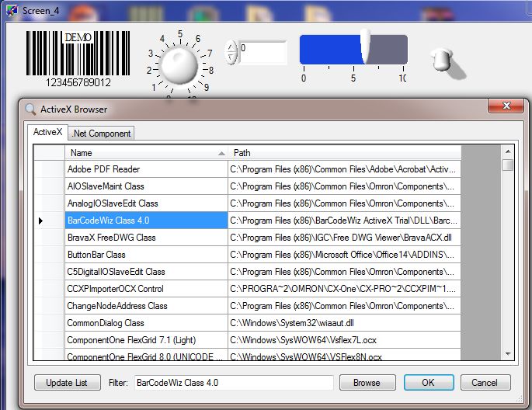Viewport: 532px width, 410px height.
Task: Click the Path column header
Action: 344,153
